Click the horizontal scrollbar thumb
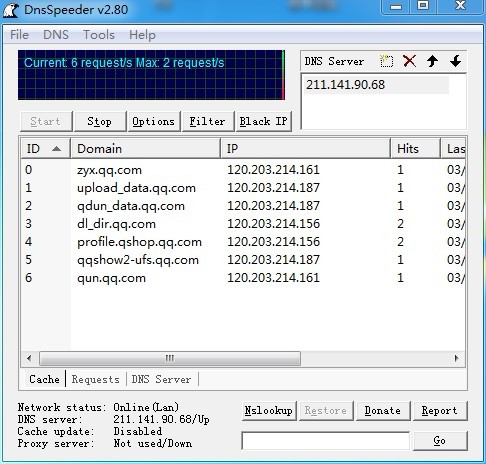The width and height of the screenshot is (486, 464). tap(170, 358)
